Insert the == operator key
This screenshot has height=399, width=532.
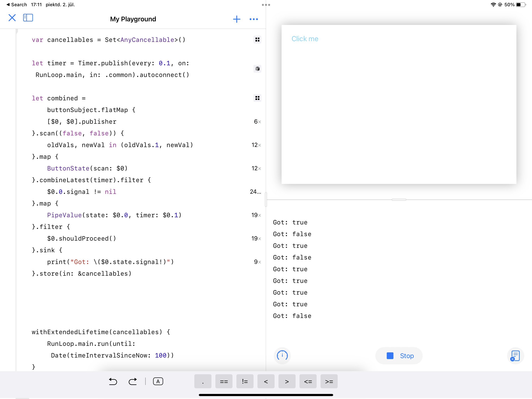(224, 381)
